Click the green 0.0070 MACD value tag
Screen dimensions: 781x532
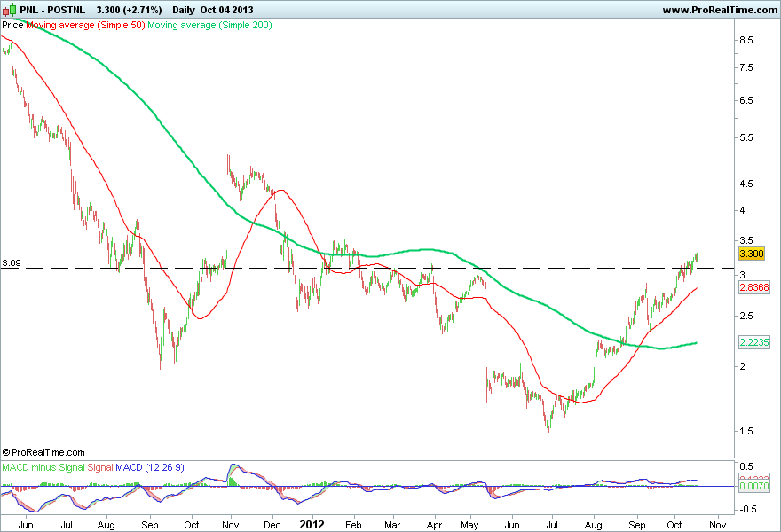click(x=754, y=486)
